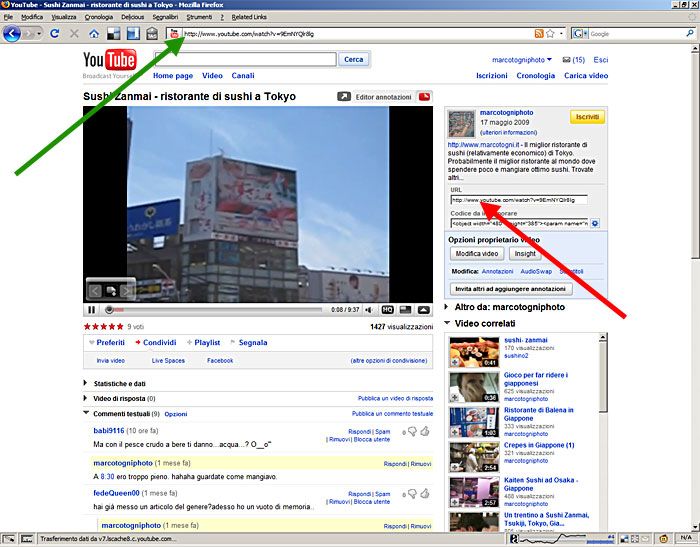The width and height of the screenshot is (700, 547).
Task: Go back with Firefox back arrow
Action: pyautogui.click(x=12, y=33)
